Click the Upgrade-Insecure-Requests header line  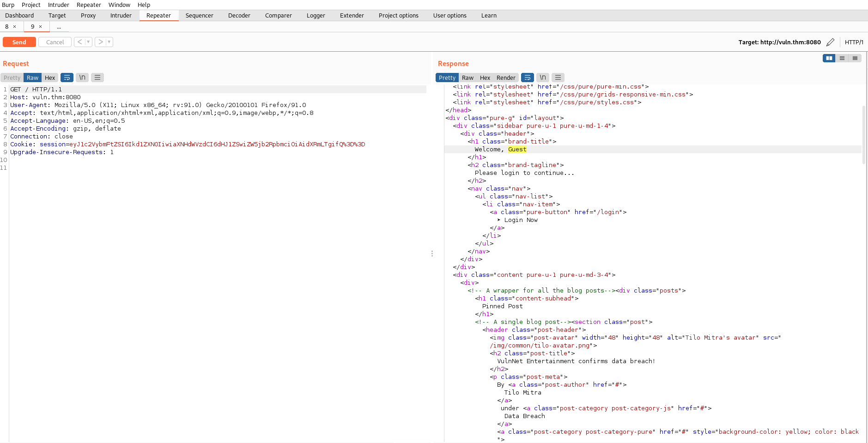[62, 152]
